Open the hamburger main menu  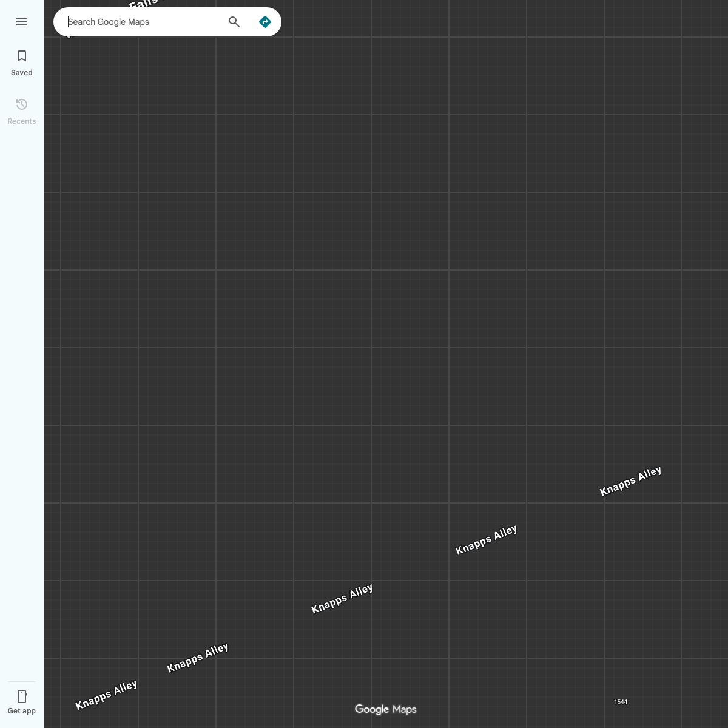pyautogui.click(x=22, y=22)
